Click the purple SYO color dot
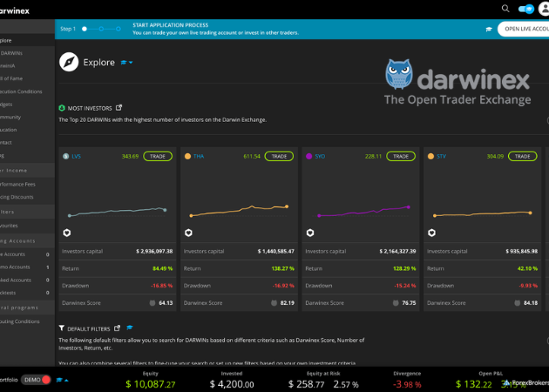 point(309,156)
